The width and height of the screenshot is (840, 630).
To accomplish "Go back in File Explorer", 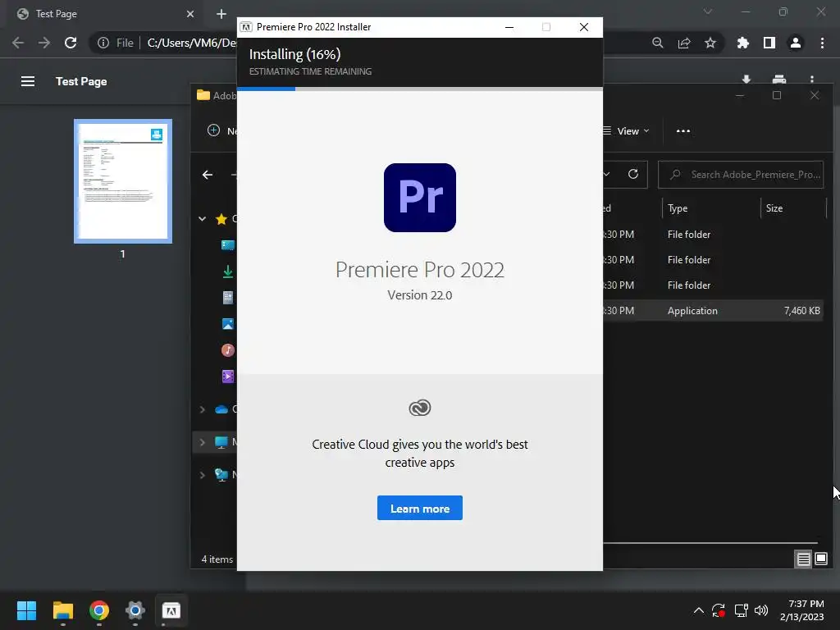I will point(208,175).
